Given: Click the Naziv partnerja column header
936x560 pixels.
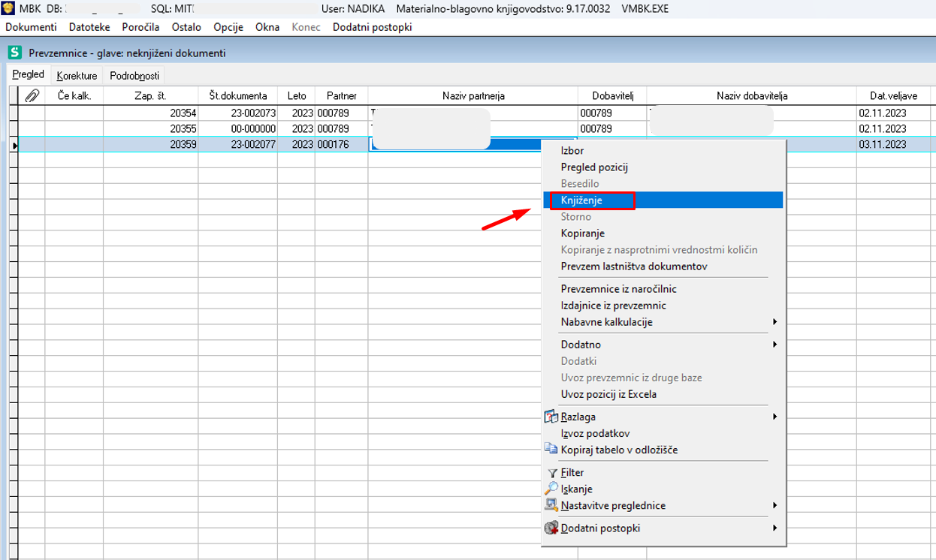Looking at the screenshot, I should (473, 95).
